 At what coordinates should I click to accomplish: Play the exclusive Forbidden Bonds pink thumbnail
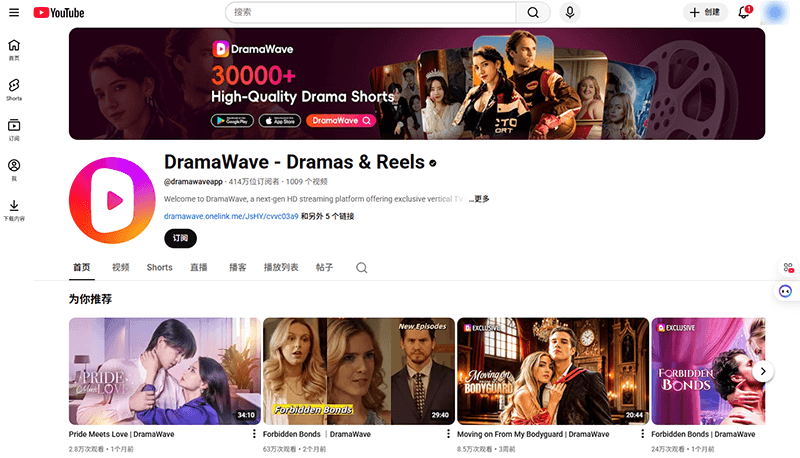point(708,371)
